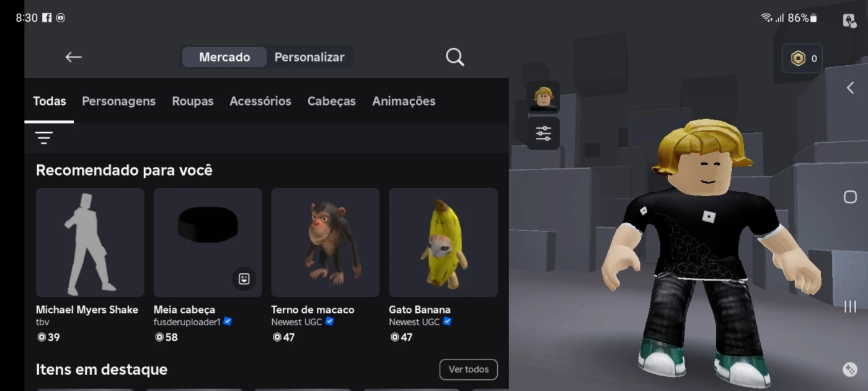Switch to the Personalizar toggle

[x=309, y=57]
